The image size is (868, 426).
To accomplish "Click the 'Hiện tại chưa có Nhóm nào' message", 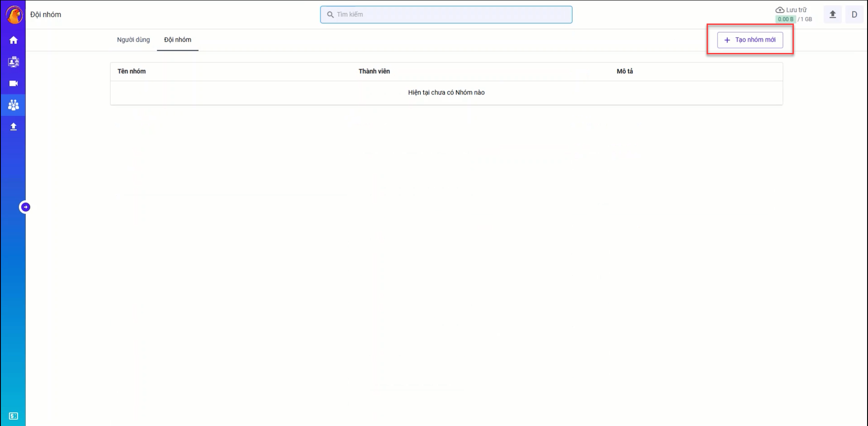I will coord(446,93).
